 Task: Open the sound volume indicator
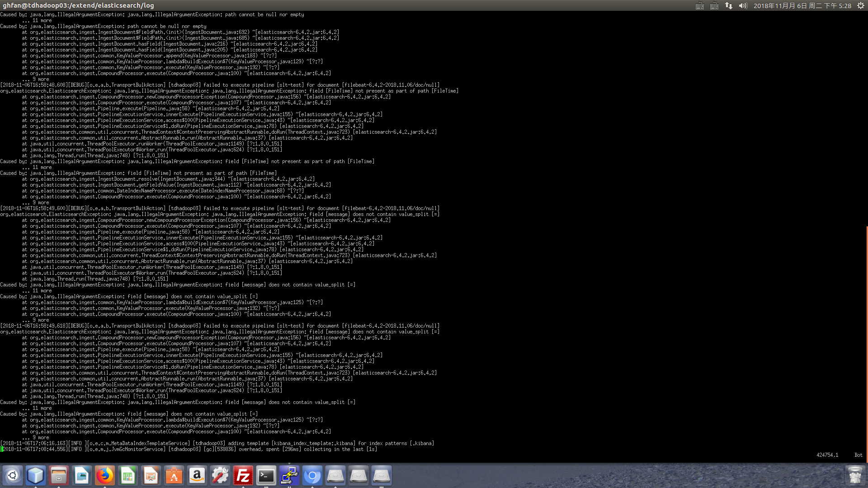pyautogui.click(x=743, y=5)
